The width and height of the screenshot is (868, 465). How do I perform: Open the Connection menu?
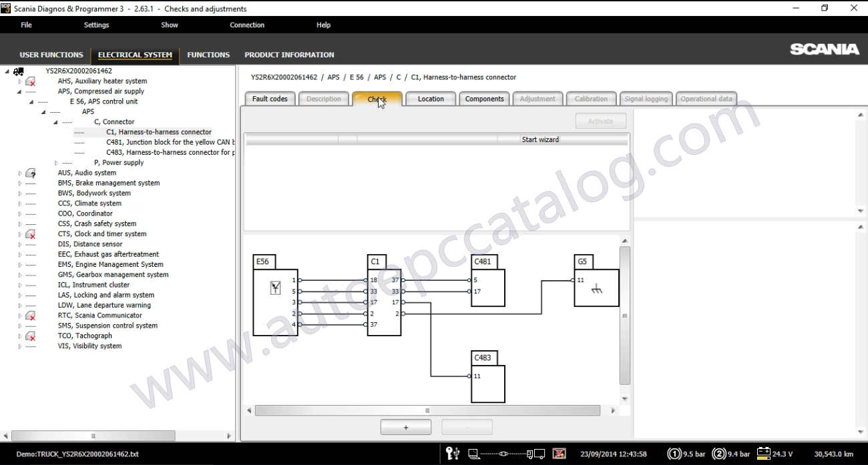click(x=247, y=25)
